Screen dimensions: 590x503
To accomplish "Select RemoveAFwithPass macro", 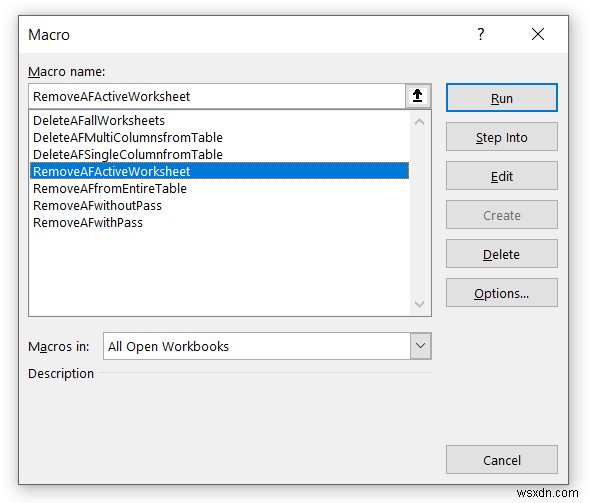I will 219,222.
